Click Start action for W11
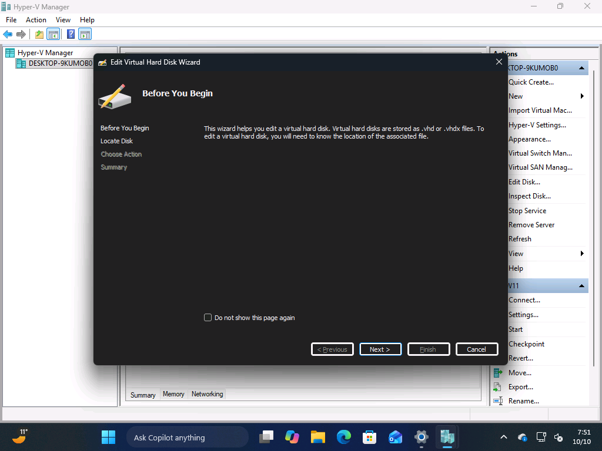The image size is (602, 451). (x=516, y=329)
